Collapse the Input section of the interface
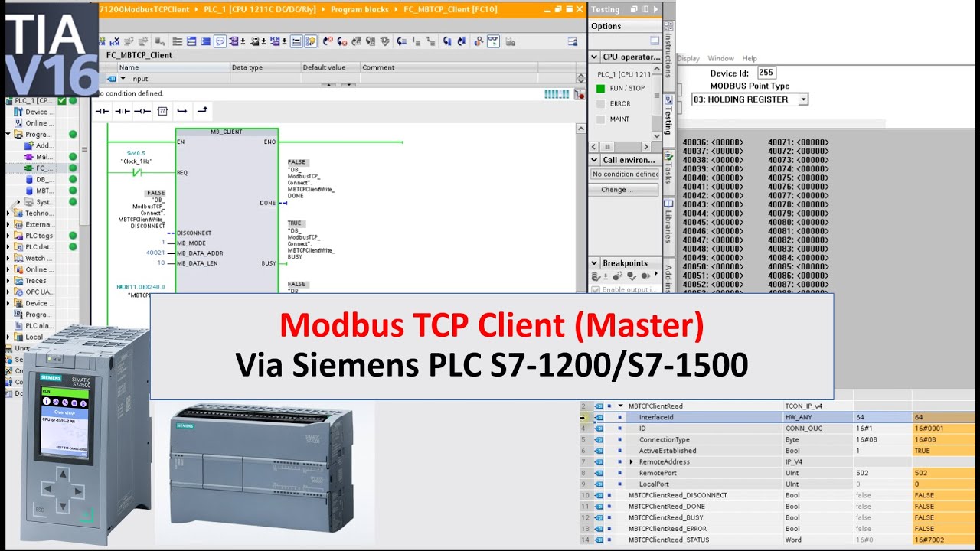The image size is (980, 551). [122, 79]
